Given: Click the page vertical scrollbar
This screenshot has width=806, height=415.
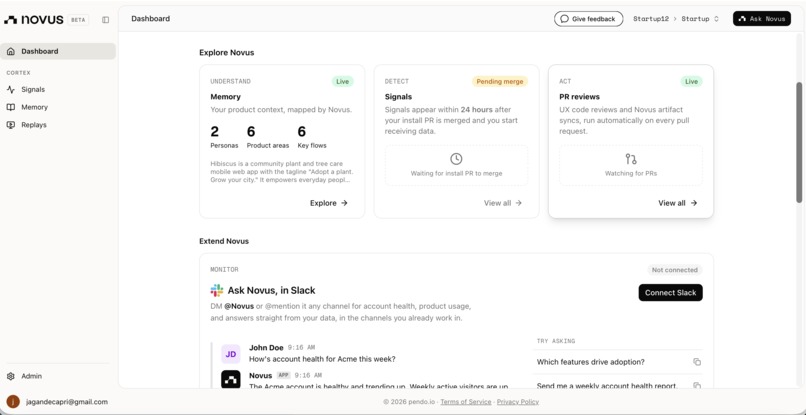Looking at the screenshot, I should tap(799, 142).
